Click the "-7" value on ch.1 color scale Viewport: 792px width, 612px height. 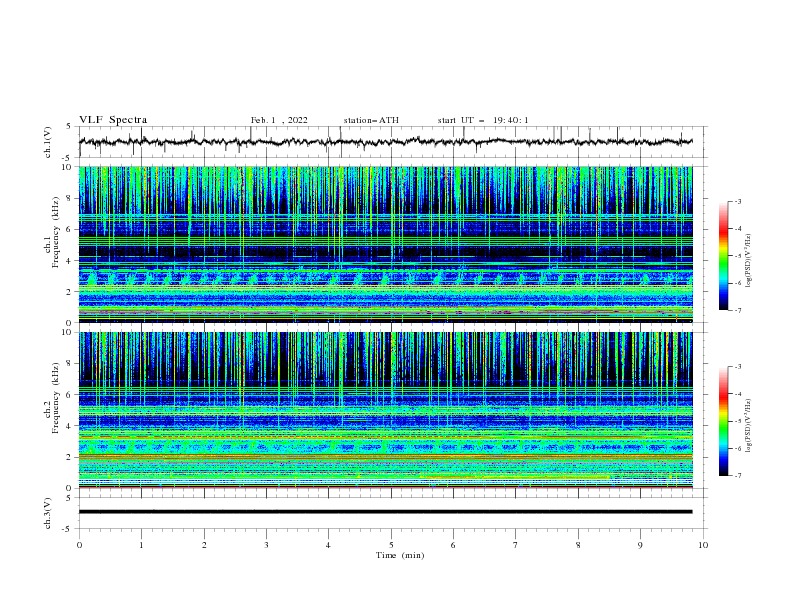click(x=738, y=310)
